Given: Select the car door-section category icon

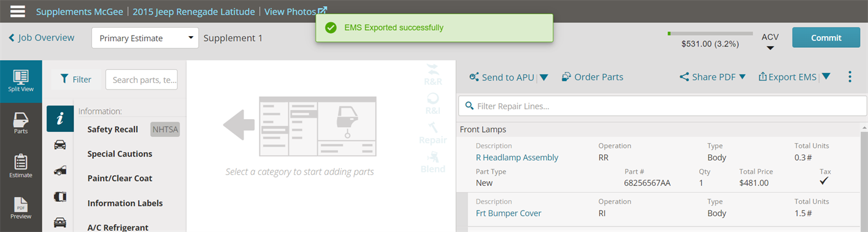Looking at the screenshot, I should click(x=60, y=196).
